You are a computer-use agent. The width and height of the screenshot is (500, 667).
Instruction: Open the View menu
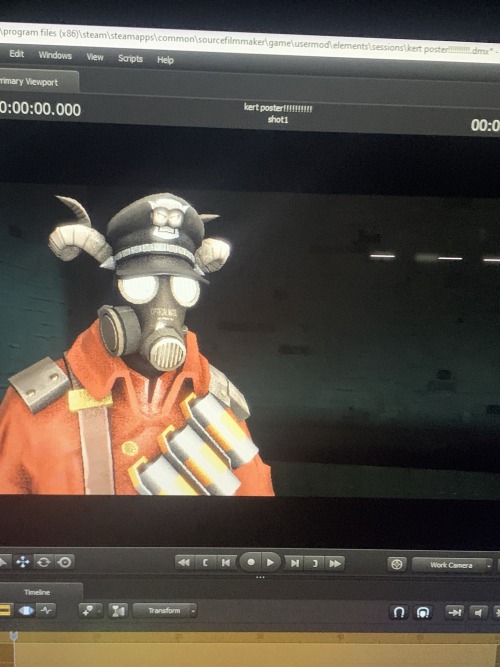click(x=95, y=57)
